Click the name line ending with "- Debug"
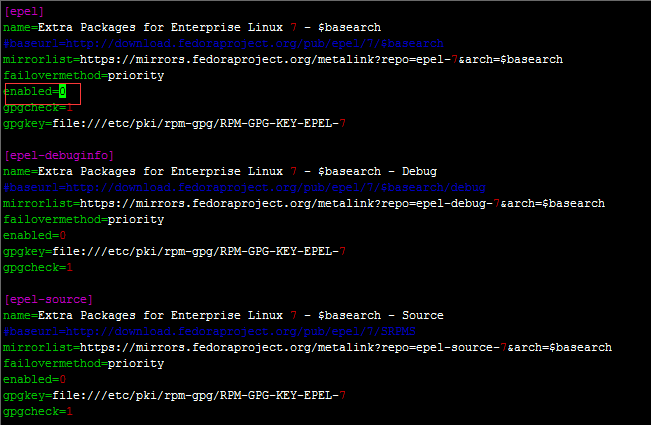The width and height of the screenshot is (651, 425). click(x=220, y=171)
